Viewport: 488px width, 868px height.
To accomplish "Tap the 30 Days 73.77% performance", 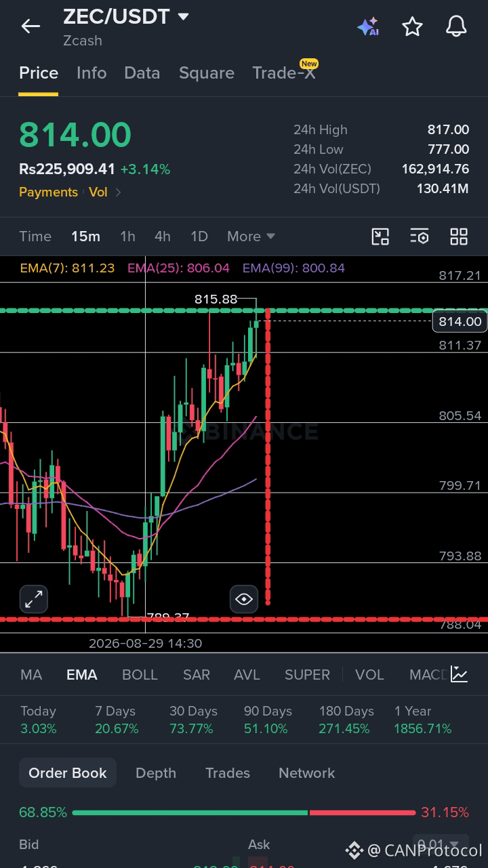I will 193,720.
